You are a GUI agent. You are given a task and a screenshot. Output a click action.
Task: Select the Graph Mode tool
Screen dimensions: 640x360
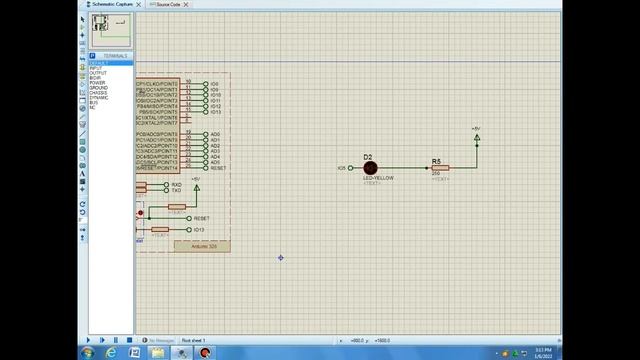[x=82, y=92]
